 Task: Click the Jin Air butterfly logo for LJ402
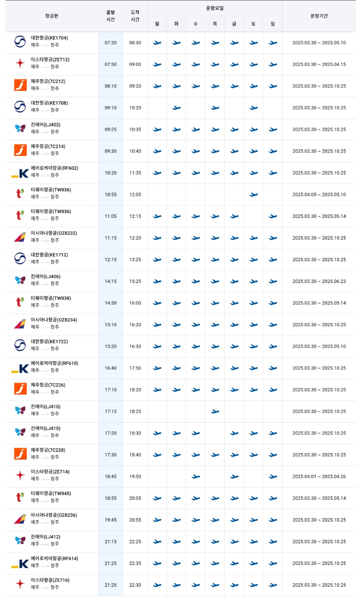[x=20, y=128]
